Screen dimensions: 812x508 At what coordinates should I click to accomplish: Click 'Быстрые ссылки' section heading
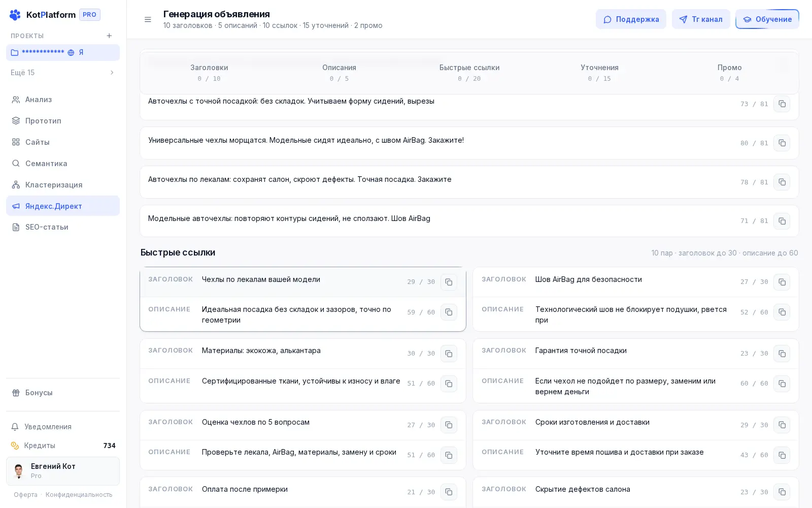click(x=178, y=252)
